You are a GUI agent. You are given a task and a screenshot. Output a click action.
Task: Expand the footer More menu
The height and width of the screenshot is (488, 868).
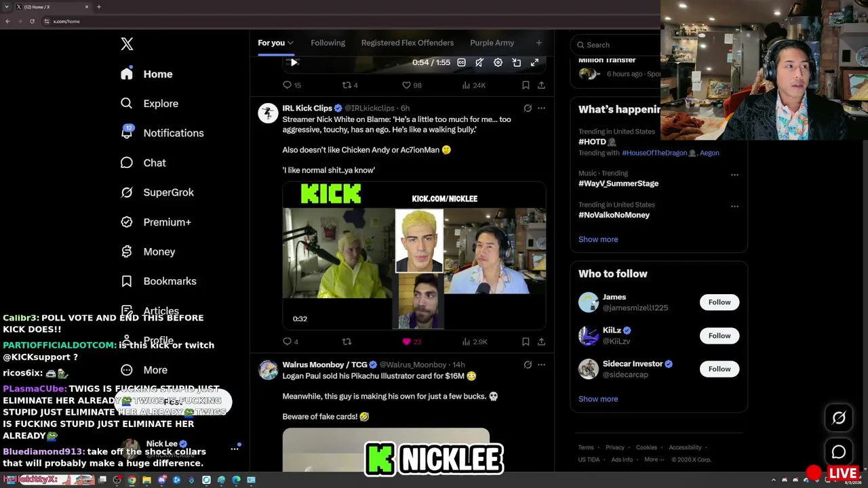(x=654, y=460)
